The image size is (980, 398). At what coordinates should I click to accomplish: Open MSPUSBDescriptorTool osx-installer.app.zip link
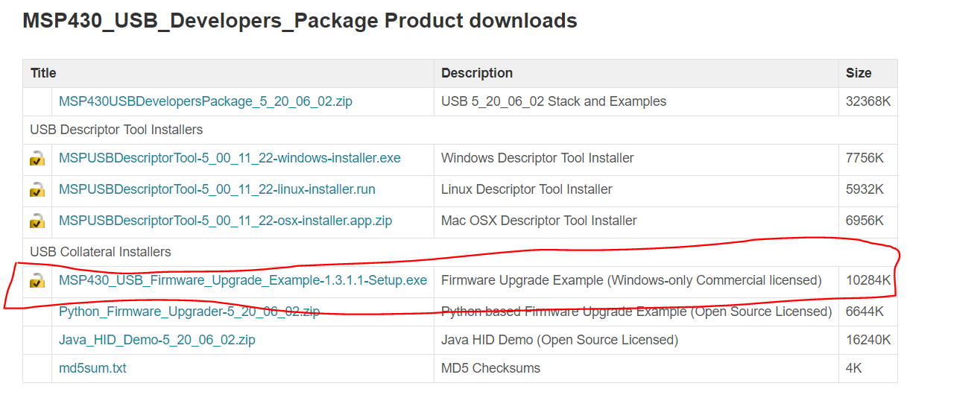click(x=225, y=221)
